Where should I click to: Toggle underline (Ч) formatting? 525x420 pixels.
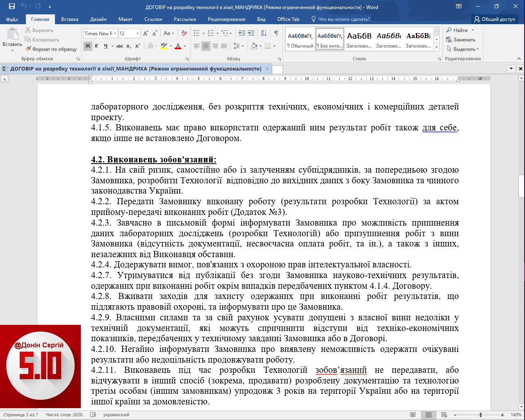click(106, 46)
